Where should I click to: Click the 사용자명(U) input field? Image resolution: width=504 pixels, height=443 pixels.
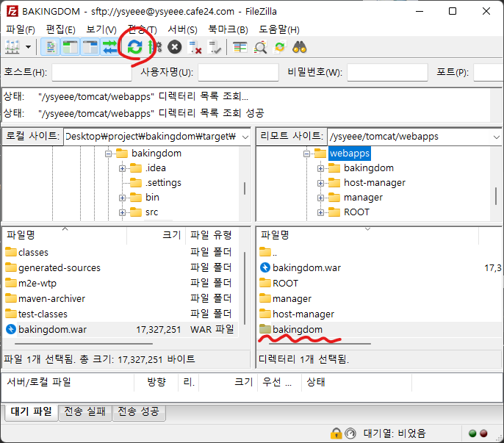click(x=238, y=72)
